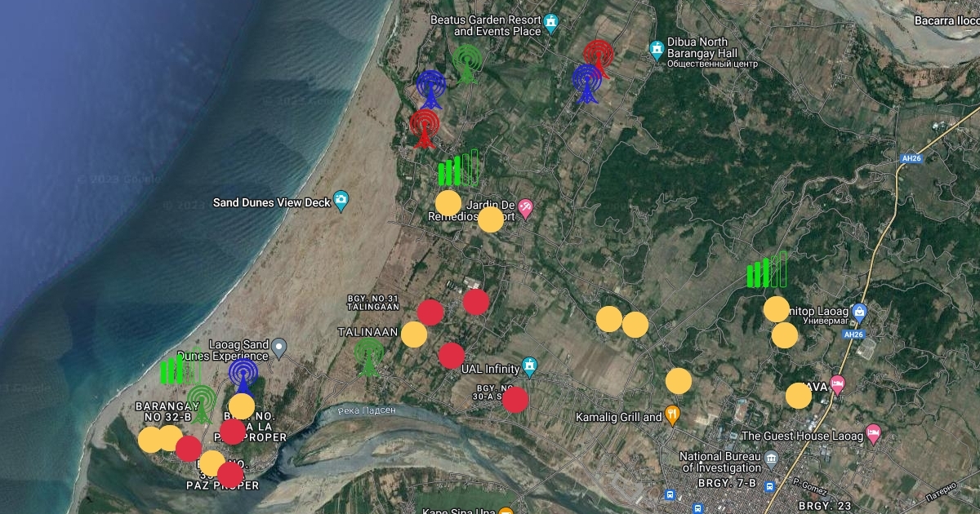Image resolution: width=980 pixels, height=514 pixels.
Task: Click the signal bars icon above Unitop Laoag
Action: pyautogui.click(x=766, y=270)
